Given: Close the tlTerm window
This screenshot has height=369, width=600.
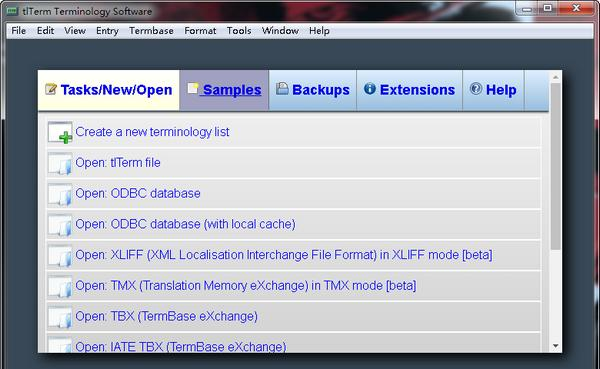Looking at the screenshot, I should pos(576,8).
